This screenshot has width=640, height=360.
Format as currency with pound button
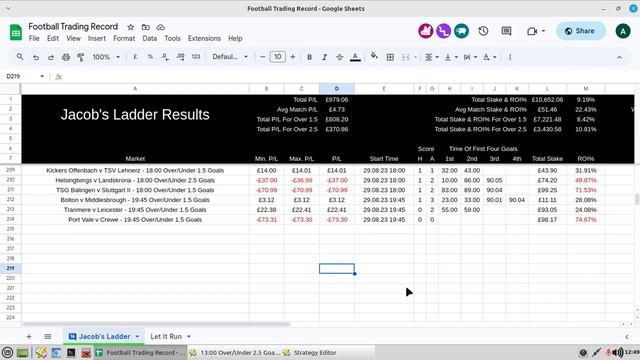pos(135,57)
